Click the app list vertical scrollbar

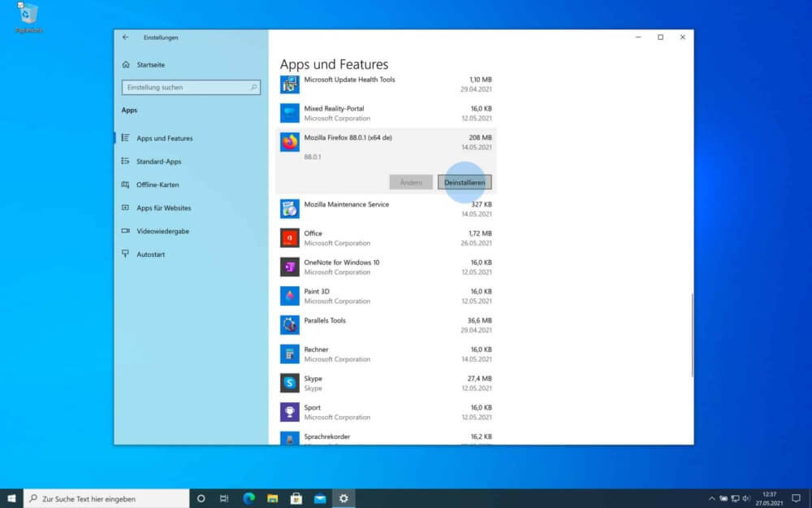[x=692, y=336]
